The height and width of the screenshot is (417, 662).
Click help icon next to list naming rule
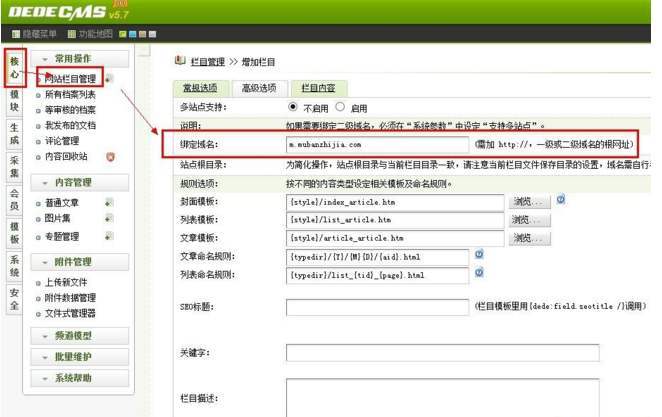click(479, 272)
